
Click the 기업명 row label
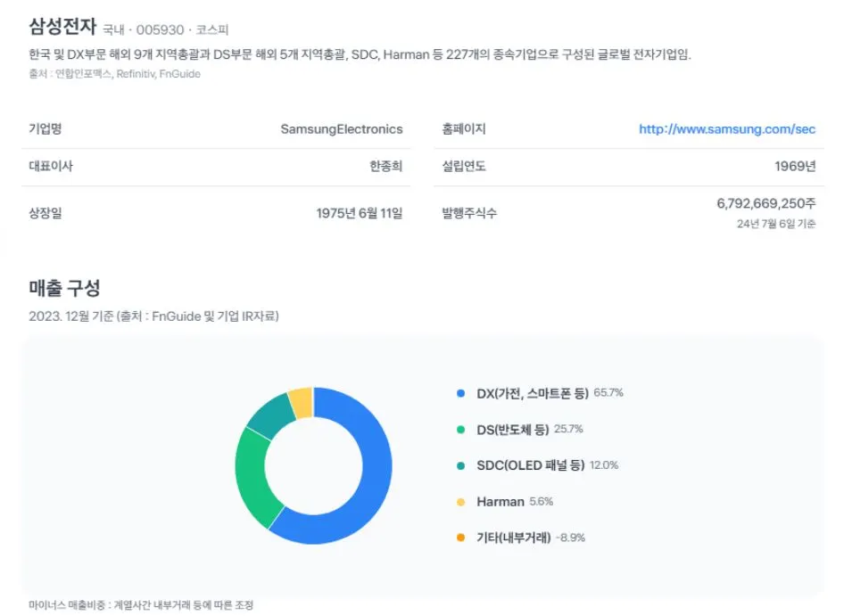[45, 129]
